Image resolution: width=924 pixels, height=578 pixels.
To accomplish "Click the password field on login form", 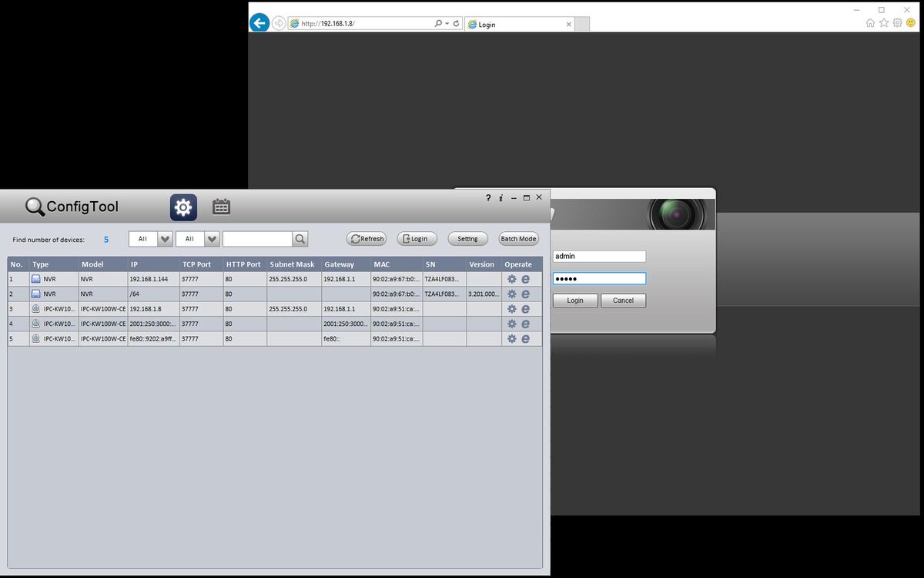I will point(599,278).
